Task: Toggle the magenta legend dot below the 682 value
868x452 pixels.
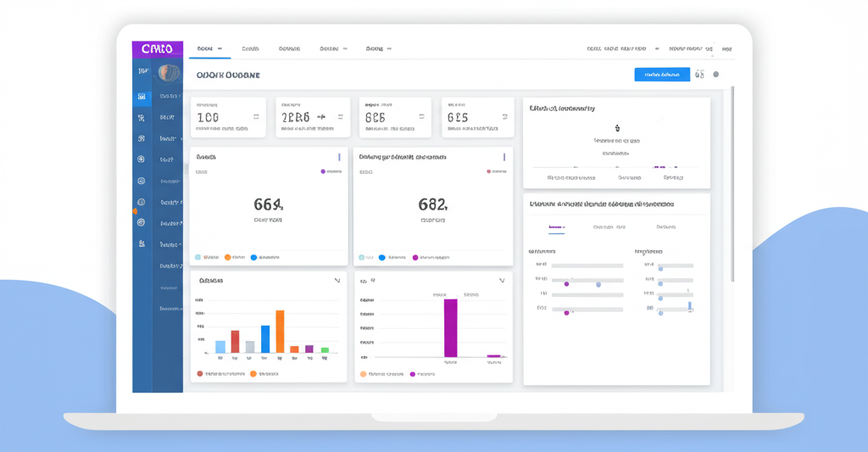Action: click(x=415, y=258)
